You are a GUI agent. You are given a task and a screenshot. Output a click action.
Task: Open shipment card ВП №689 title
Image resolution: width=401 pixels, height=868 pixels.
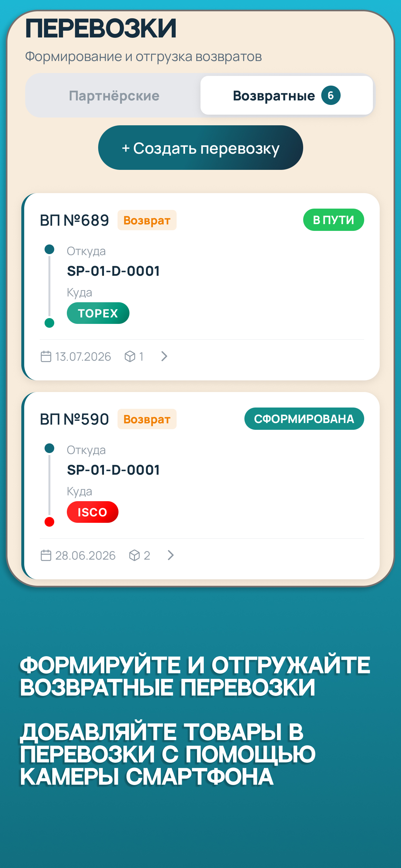click(75, 220)
